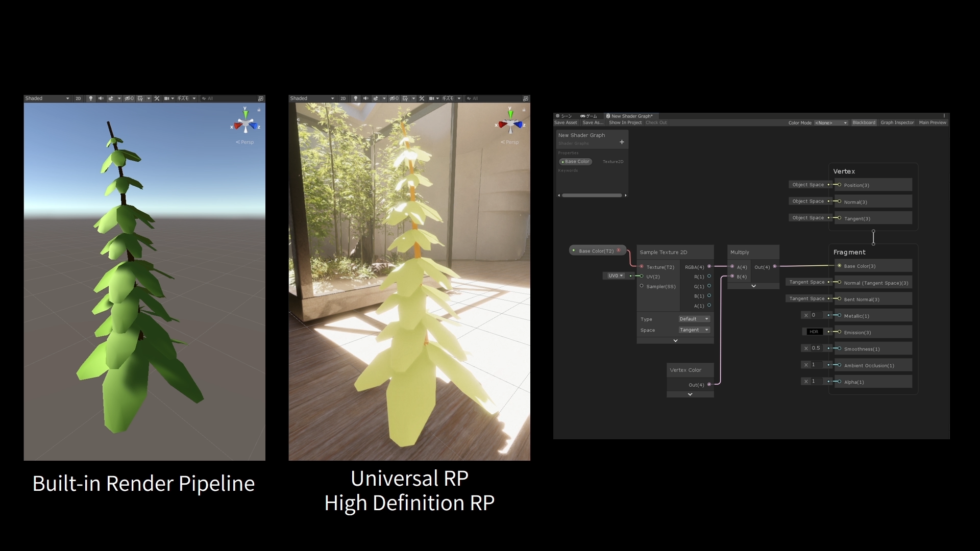980x551 pixels.
Task: Click the Smoothness value input field
Action: (816, 348)
